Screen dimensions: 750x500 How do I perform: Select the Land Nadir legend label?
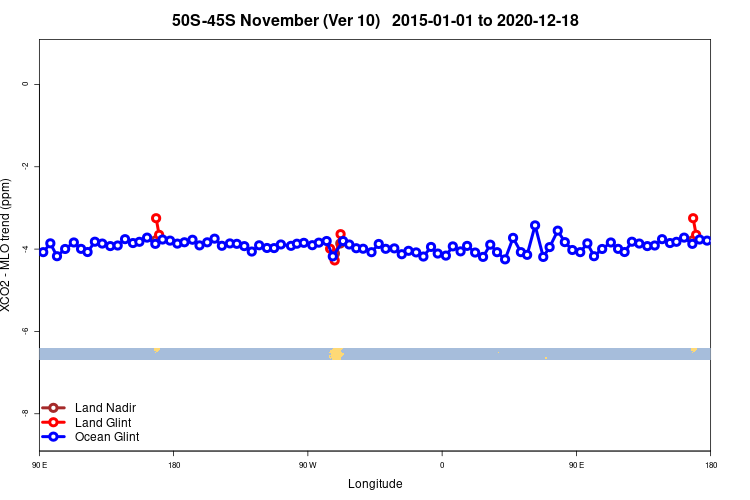pos(105,408)
